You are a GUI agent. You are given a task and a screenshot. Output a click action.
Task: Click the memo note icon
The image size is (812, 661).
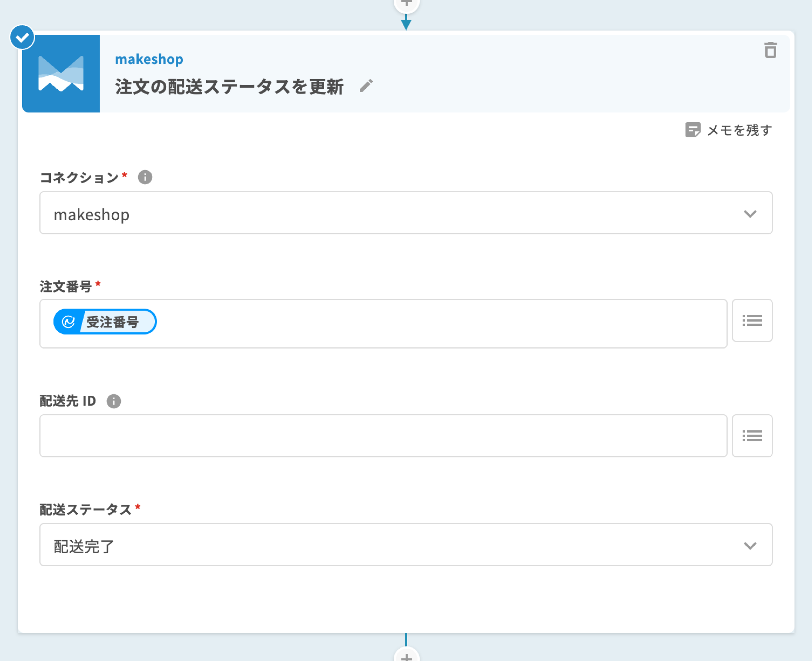point(692,130)
